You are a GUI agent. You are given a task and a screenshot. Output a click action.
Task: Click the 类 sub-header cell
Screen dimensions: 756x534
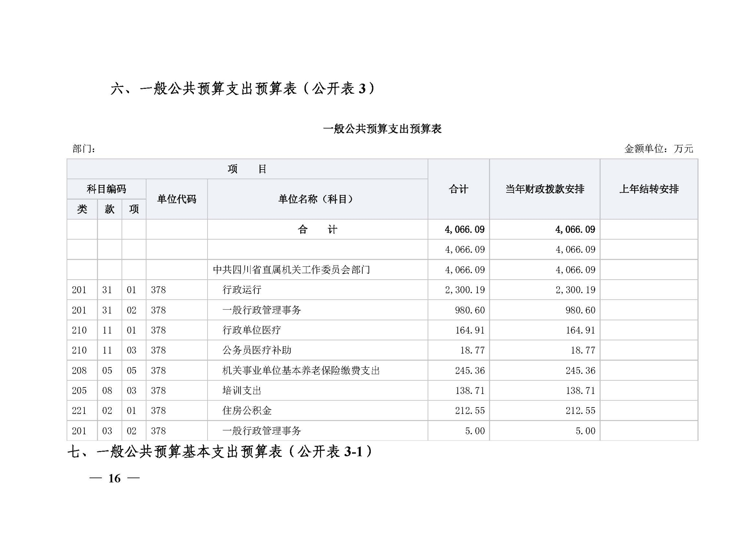(82, 209)
